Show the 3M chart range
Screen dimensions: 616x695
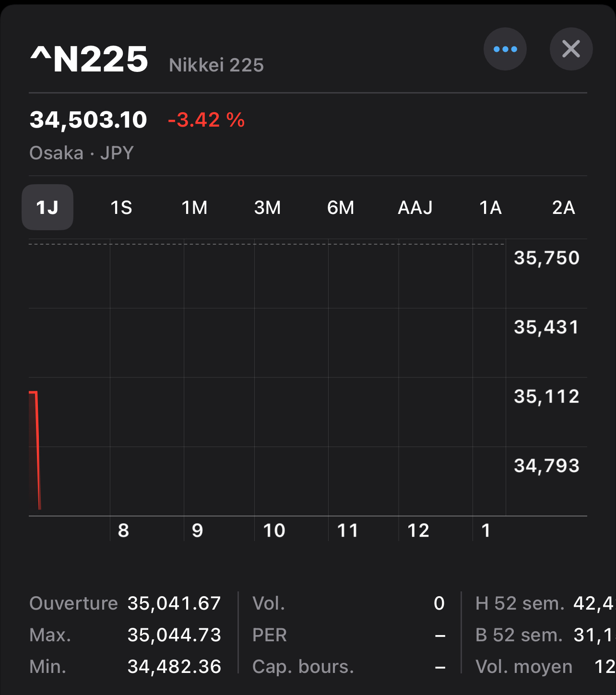267,207
